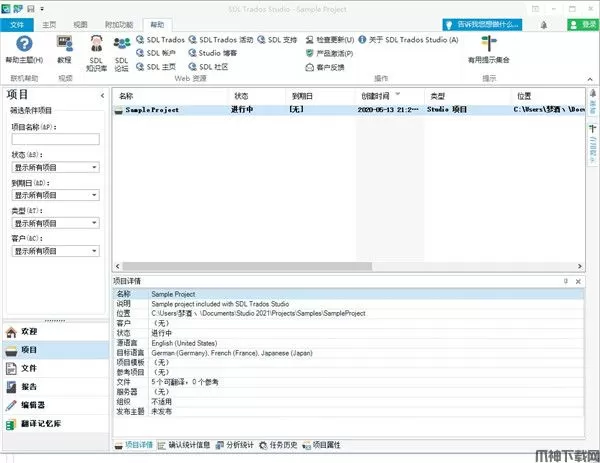The height and width of the screenshot is (463, 600).
Task: Open the Customer (客户) filter dropdown
Action: [x=55, y=251]
